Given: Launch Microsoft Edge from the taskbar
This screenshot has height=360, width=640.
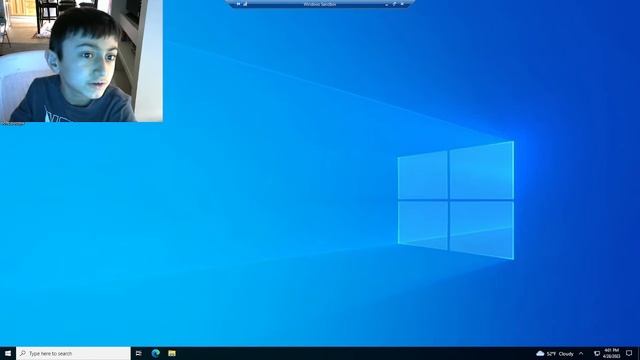Looking at the screenshot, I should [156, 353].
